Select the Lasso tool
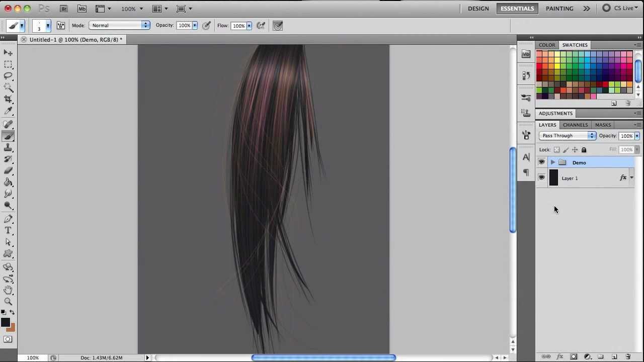Image resolution: width=644 pixels, height=362 pixels. (x=8, y=76)
